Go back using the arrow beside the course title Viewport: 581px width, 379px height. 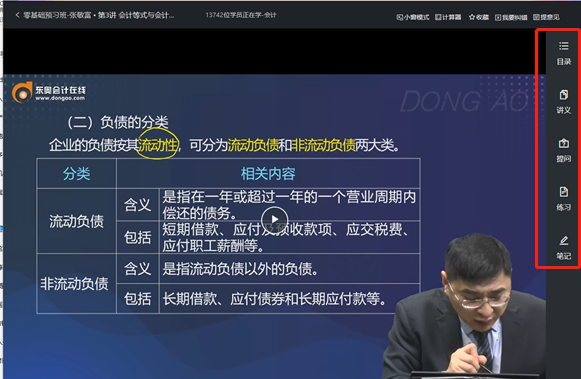[17, 15]
